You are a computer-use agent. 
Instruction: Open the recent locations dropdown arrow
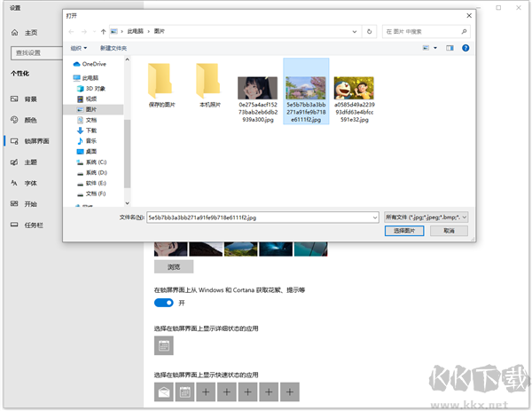(94, 32)
